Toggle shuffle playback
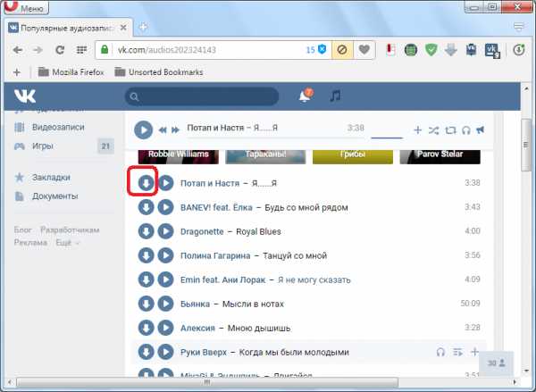Screen dimensions: 536x392 pos(433,130)
